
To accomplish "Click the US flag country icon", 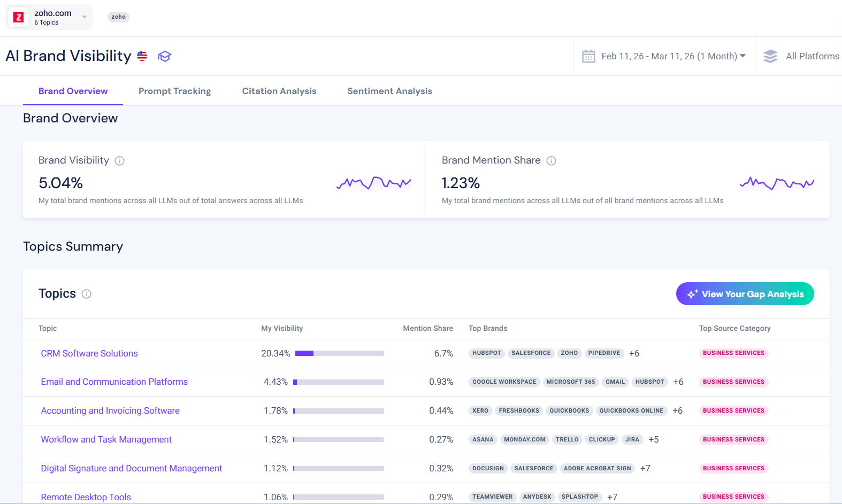I will 142,56.
